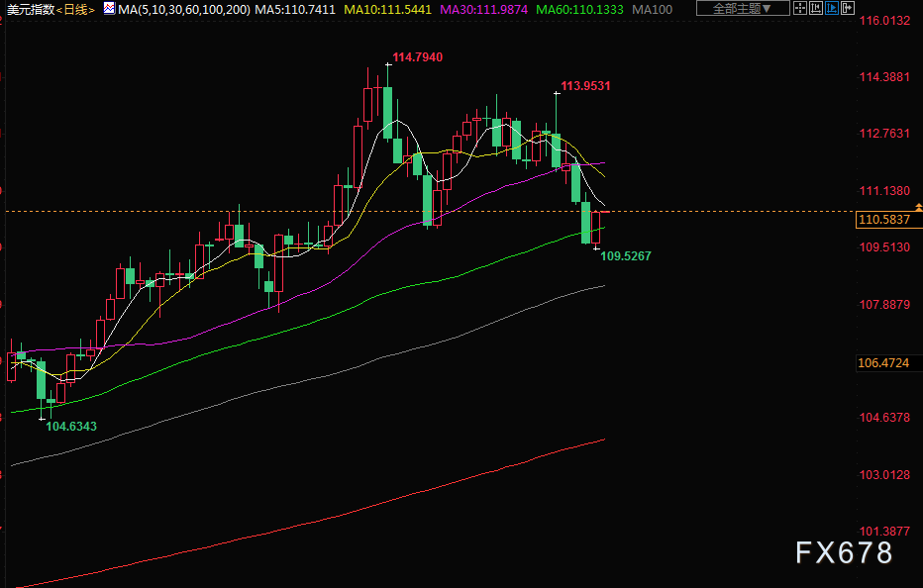Click the crosshair grid icon in top toolbar
This screenshot has width=923, height=588.
coord(802,9)
